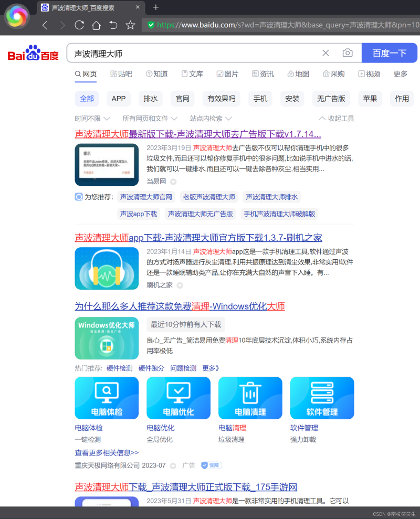Expand the arrow next to 刷机之家

(180, 285)
